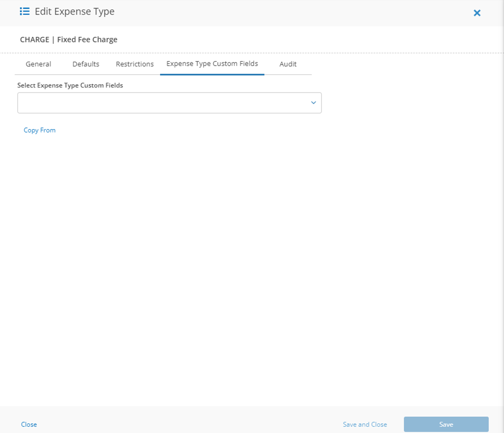Click the Select Expense Type Custom Fields label
This screenshot has width=504, height=433.
70,85
